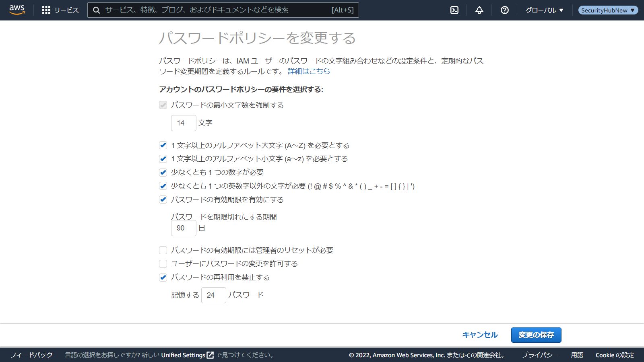
Task: Open the services grid menu icon
Action: [x=46, y=10]
